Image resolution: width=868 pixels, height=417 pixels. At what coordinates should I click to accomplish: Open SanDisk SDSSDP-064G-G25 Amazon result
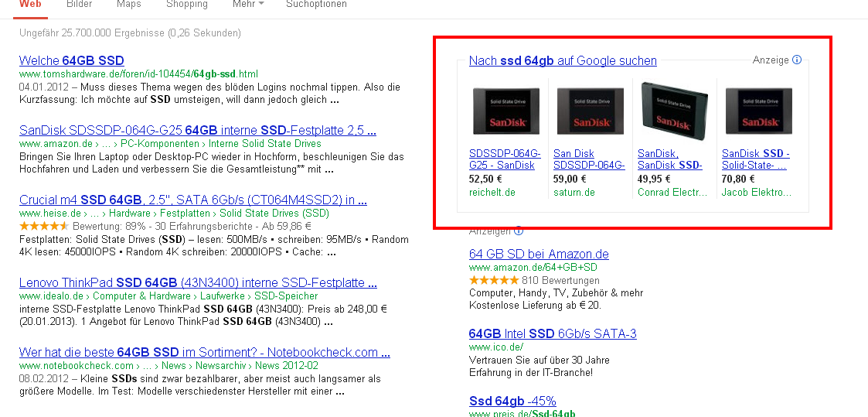pyautogui.click(x=198, y=131)
